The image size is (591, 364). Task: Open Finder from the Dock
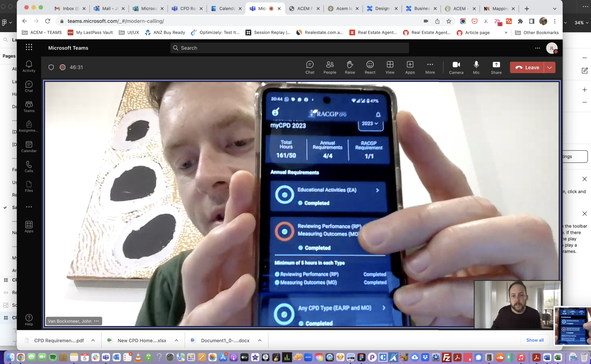[x=10, y=357]
